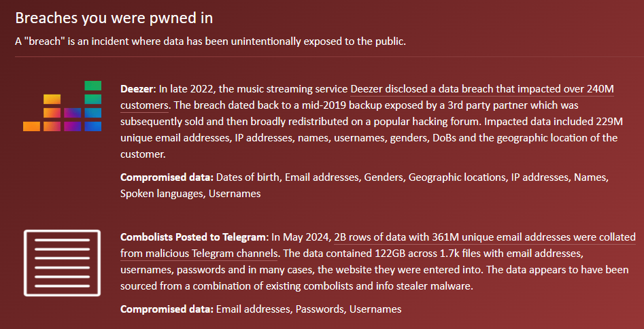Click the "Email addresses, Passwords, Usernames" text

pyautogui.click(x=309, y=309)
